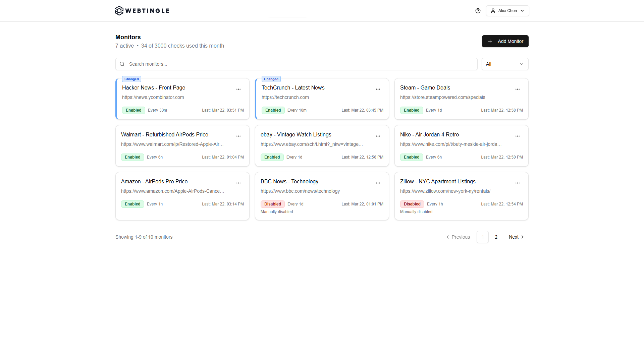Click the Webtingle logo
The width and height of the screenshot is (644, 362).
(x=142, y=11)
